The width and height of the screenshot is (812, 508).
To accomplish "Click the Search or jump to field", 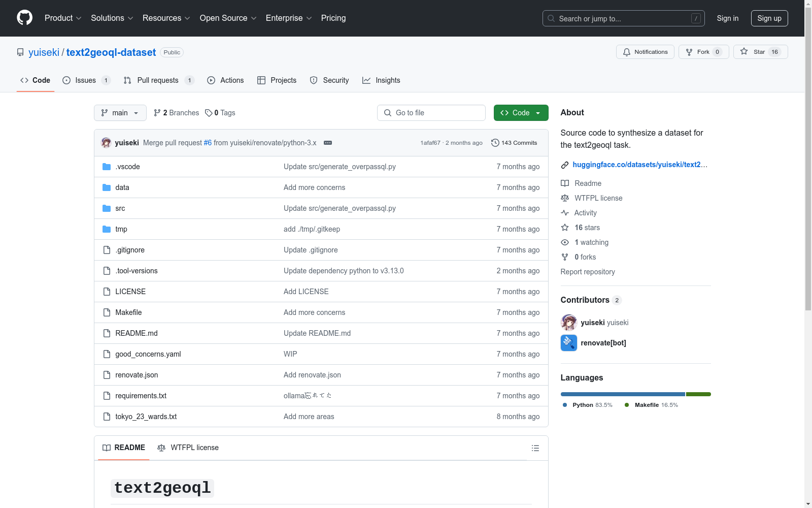I will 624,18.
